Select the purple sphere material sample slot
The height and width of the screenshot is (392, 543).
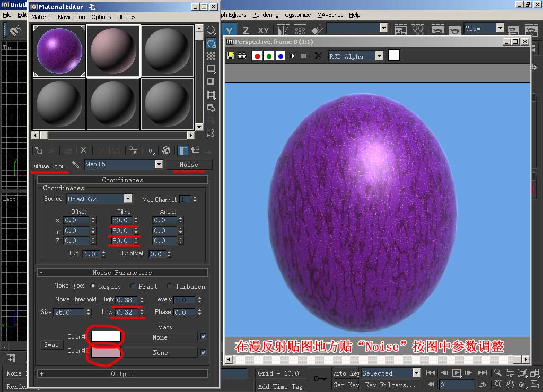[x=59, y=51]
